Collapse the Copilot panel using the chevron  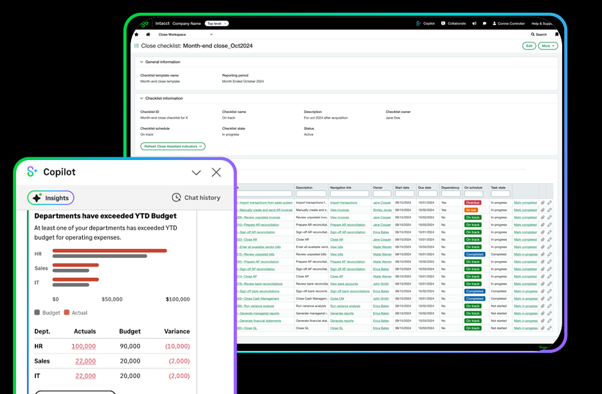(196, 173)
